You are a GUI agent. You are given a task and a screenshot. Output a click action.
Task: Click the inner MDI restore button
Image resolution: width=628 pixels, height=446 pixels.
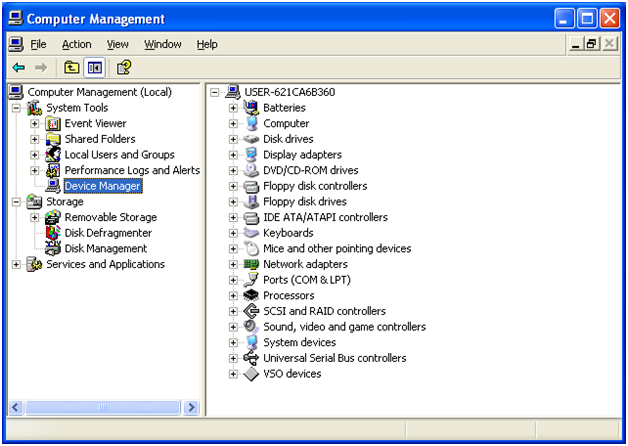tap(592, 44)
